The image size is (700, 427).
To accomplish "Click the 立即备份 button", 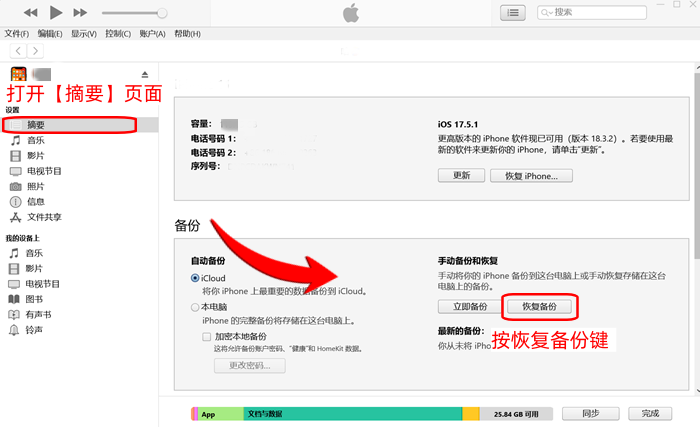I will coord(470,307).
